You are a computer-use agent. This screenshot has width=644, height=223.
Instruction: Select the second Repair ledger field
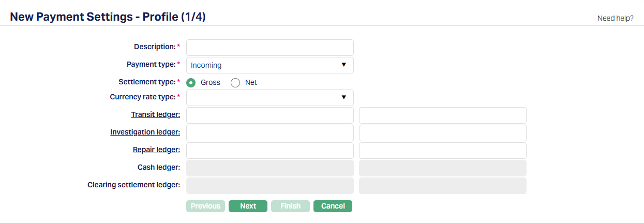click(x=442, y=151)
